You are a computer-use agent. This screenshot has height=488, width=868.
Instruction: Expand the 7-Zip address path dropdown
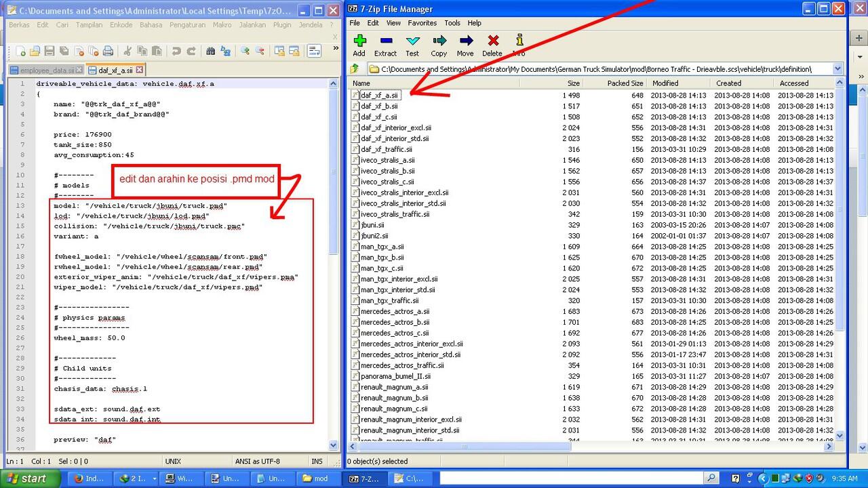coord(837,69)
